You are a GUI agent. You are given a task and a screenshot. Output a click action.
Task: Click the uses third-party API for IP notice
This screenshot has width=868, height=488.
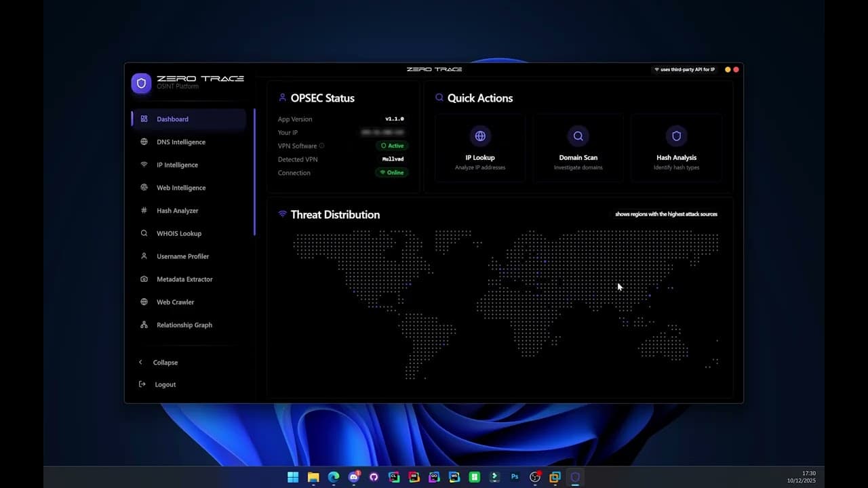point(684,69)
